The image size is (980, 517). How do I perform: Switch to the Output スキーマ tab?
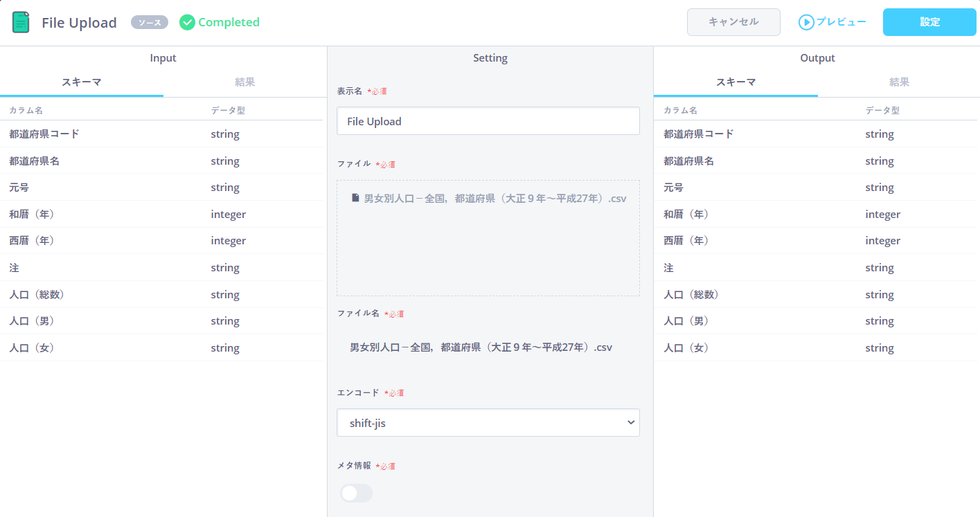pyautogui.click(x=736, y=82)
